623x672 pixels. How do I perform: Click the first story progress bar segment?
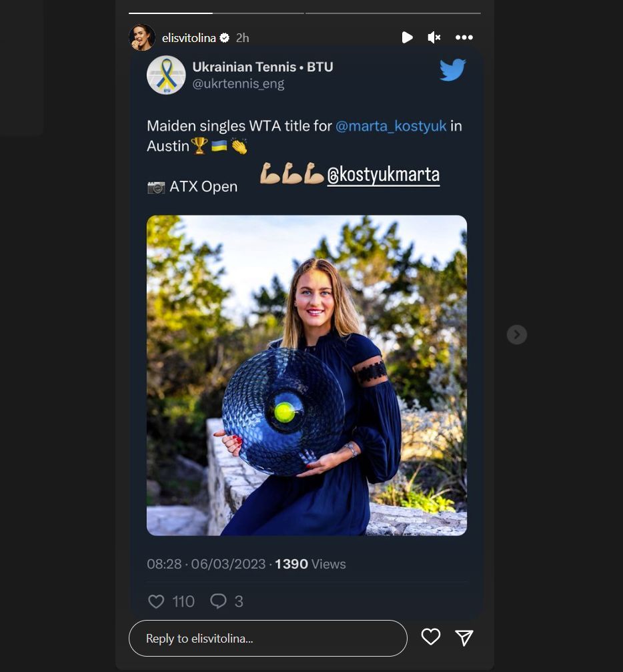click(171, 13)
